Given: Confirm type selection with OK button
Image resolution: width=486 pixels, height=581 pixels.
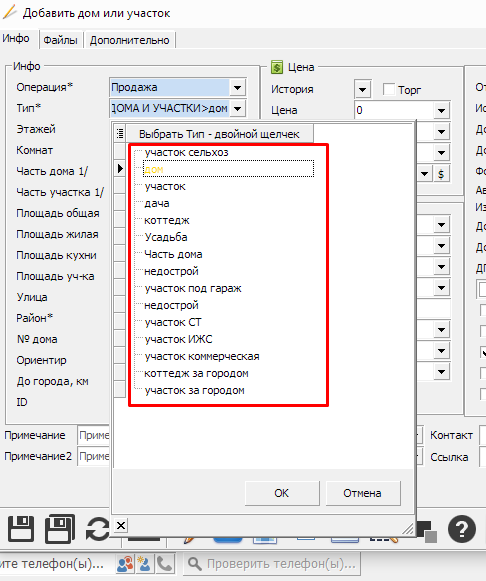Looking at the screenshot, I should (282, 493).
